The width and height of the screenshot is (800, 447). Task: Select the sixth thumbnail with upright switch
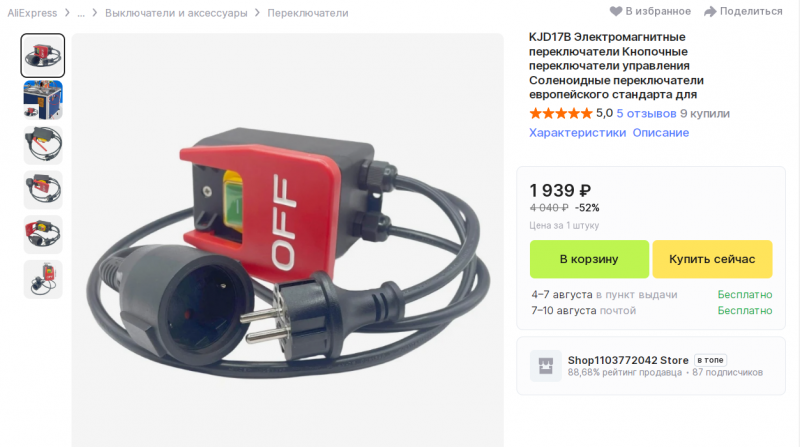coord(43,280)
